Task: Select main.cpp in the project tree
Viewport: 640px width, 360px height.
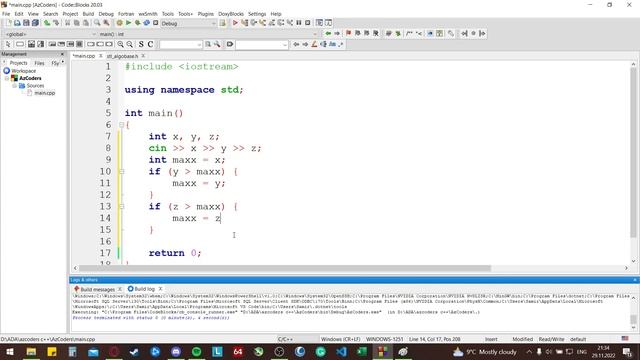Action: [44, 93]
